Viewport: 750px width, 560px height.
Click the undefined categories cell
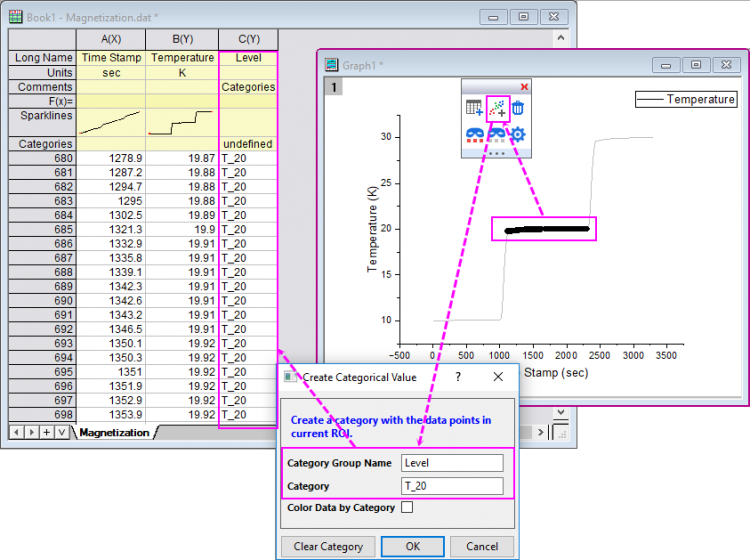click(248, 144)
